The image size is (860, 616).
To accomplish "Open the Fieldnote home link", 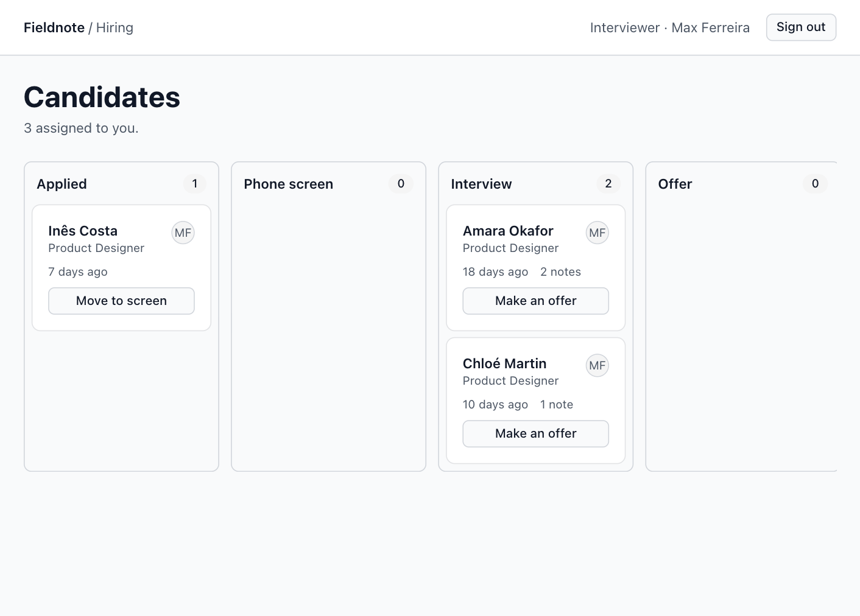I will pyautogui.click(x=54, y=27).
